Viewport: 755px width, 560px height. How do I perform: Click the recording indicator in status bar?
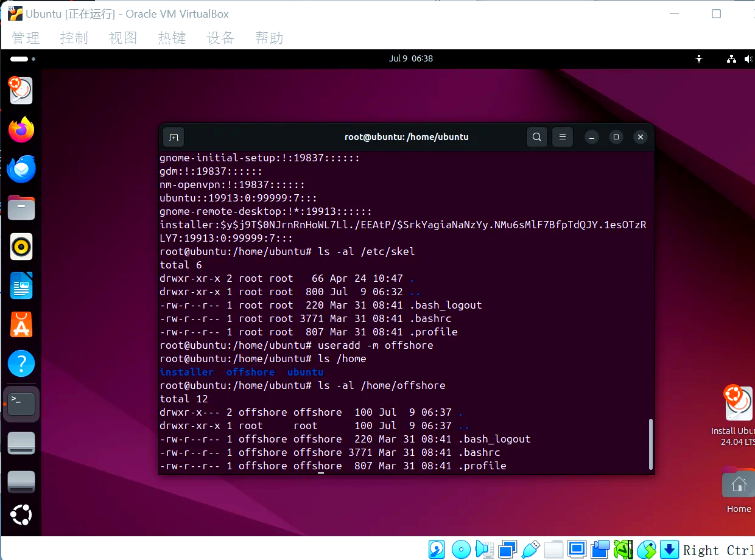pos(600,549)
